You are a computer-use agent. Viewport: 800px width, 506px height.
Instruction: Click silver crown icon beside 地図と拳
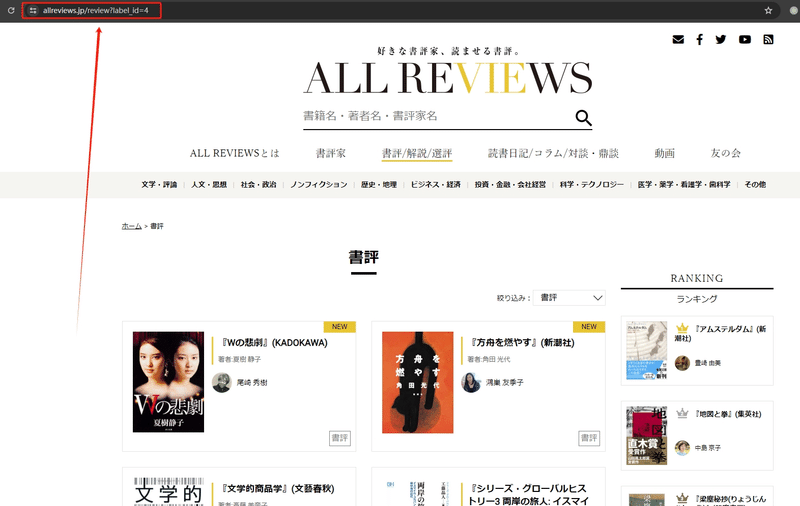(x=682, y=413)
